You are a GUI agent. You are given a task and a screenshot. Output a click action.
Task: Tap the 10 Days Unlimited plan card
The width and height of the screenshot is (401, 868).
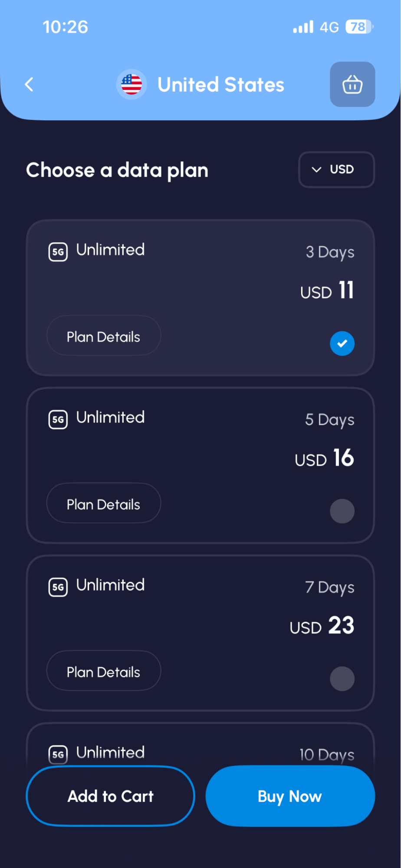pos(200,745)
